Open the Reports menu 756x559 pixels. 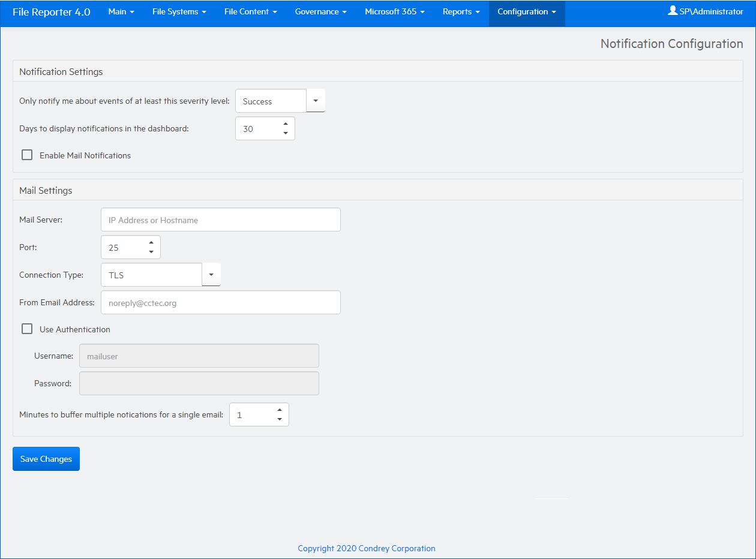tap(461, 12)
